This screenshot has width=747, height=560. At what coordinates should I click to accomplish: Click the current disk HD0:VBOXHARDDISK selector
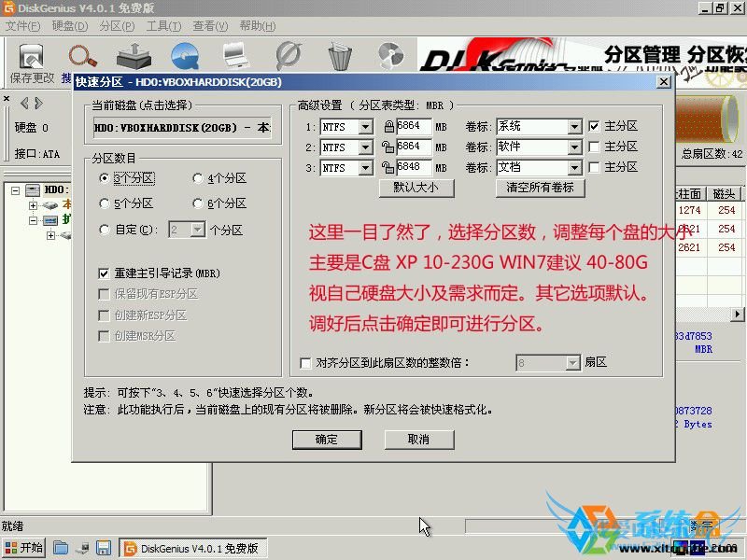pos(182,128)
